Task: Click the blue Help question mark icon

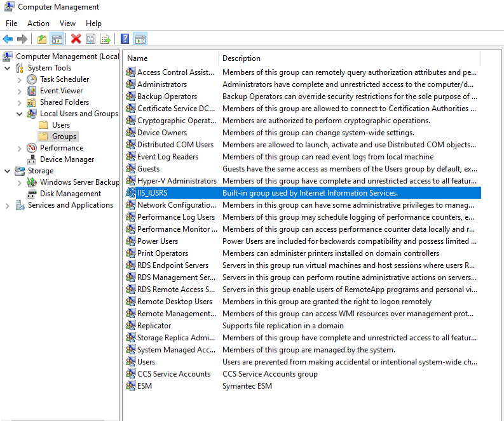Action: (125, 39)
